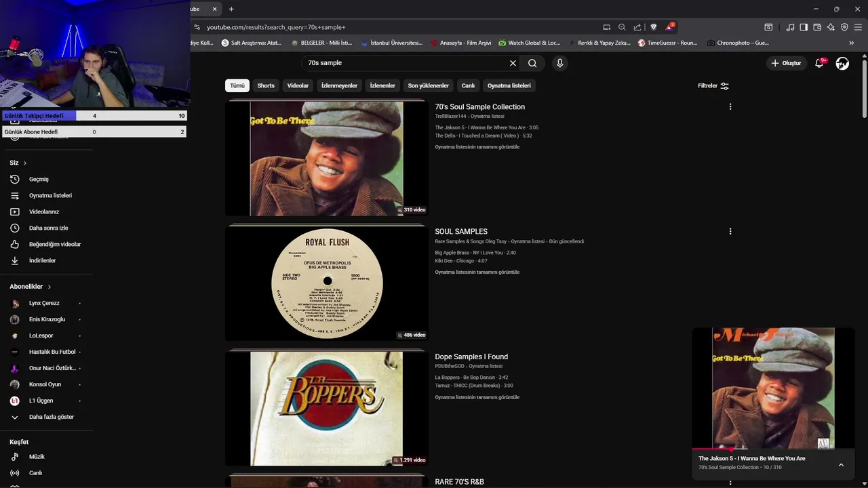
Task: Click the YouTube search magnifier button
Action: pos(532,63)
